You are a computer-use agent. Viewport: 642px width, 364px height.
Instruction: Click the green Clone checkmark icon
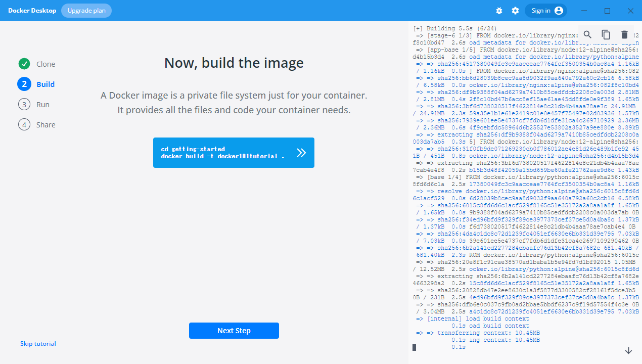[24, 64]
